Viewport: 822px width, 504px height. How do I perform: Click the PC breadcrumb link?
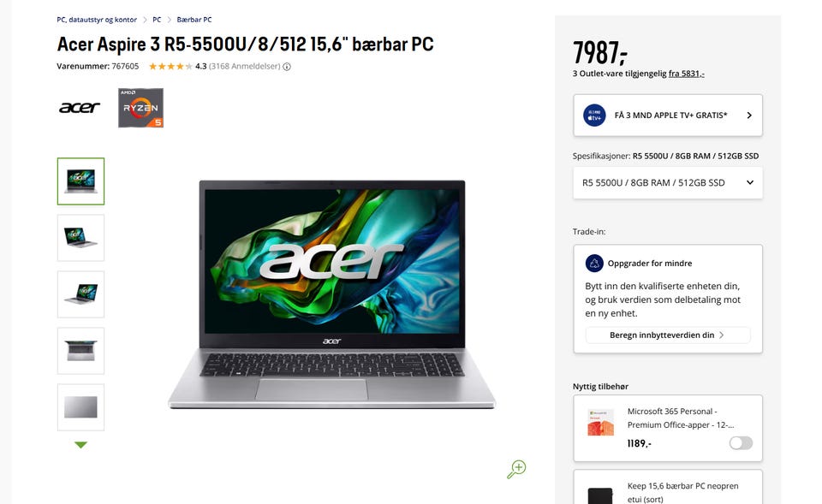pos(157,20)
